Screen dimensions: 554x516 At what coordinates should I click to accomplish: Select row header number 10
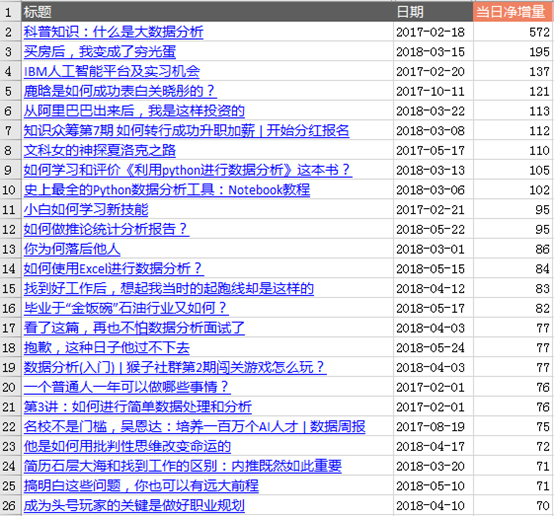(10, 190)
